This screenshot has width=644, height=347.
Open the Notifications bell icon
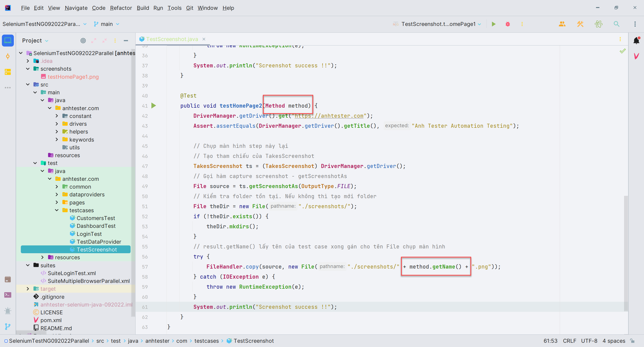pos(636,40)
